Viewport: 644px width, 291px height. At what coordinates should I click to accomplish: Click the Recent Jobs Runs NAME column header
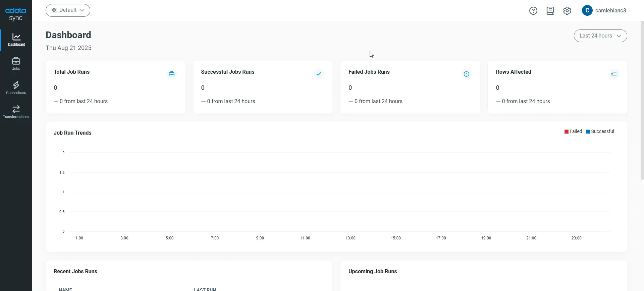pyautogui.click(x=65, y=289)
